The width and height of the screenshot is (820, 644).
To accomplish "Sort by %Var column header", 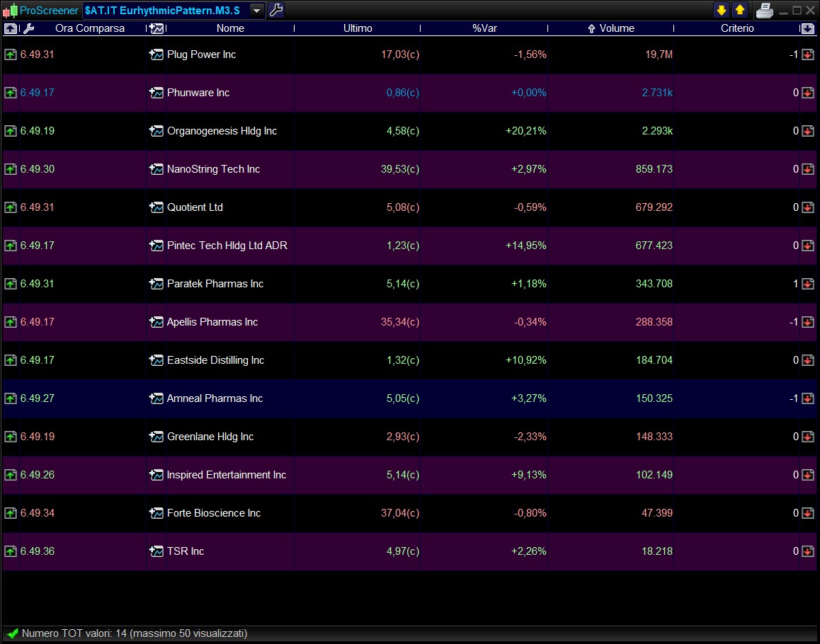I will [485, 28].
